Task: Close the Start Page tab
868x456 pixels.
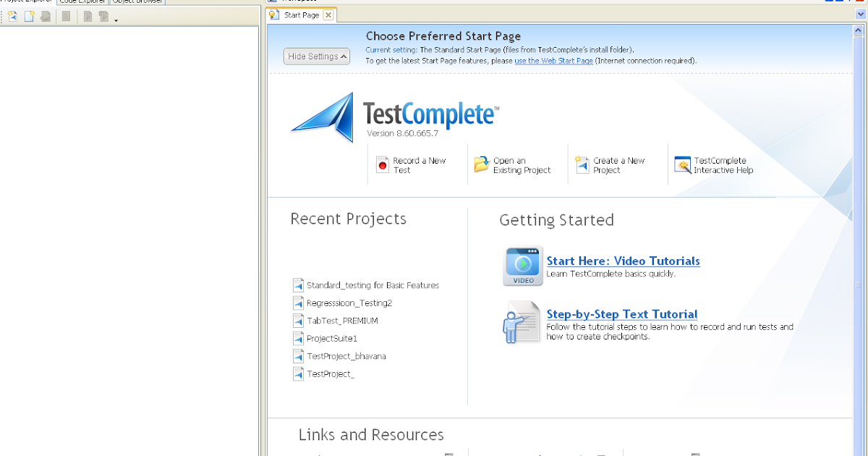Action: click(330, 14)
